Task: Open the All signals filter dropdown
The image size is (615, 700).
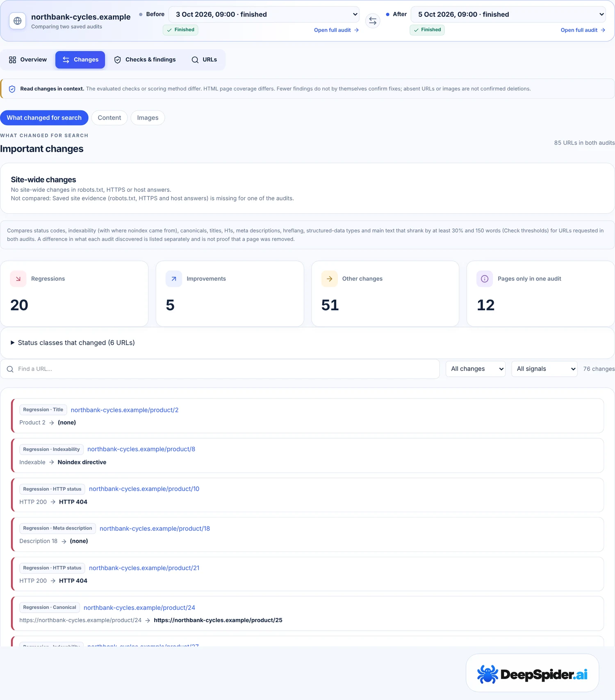Action: coord(544,369)
